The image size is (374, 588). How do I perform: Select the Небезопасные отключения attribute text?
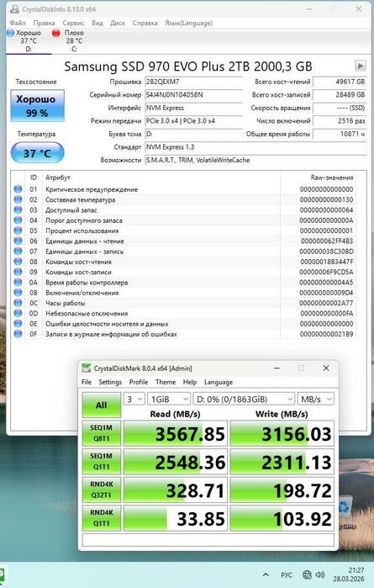click(x=87, y=314)
